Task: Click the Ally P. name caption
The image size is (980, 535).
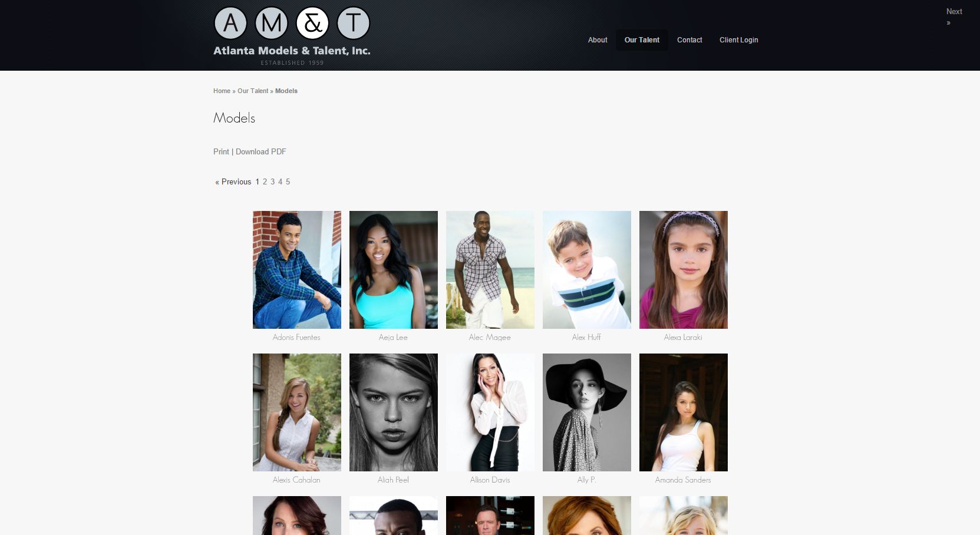Action: (586, 480)
